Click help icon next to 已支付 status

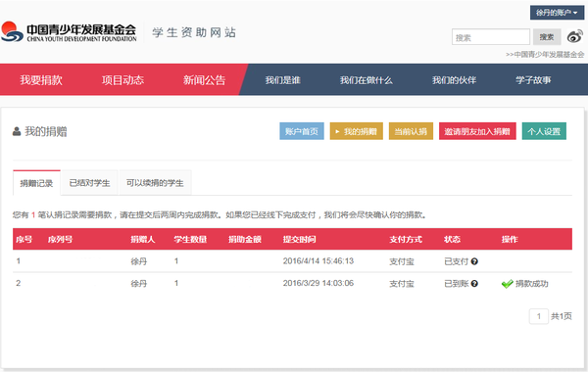click(474, 261)
